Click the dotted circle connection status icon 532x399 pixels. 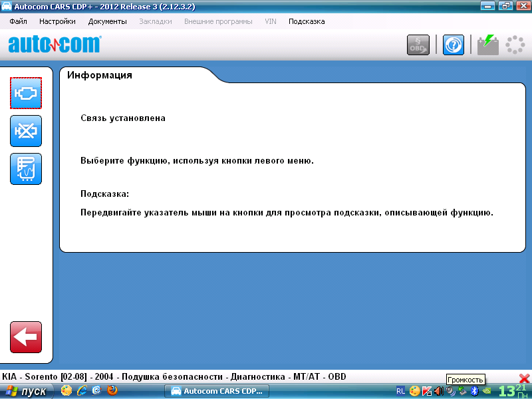point(515,45)
